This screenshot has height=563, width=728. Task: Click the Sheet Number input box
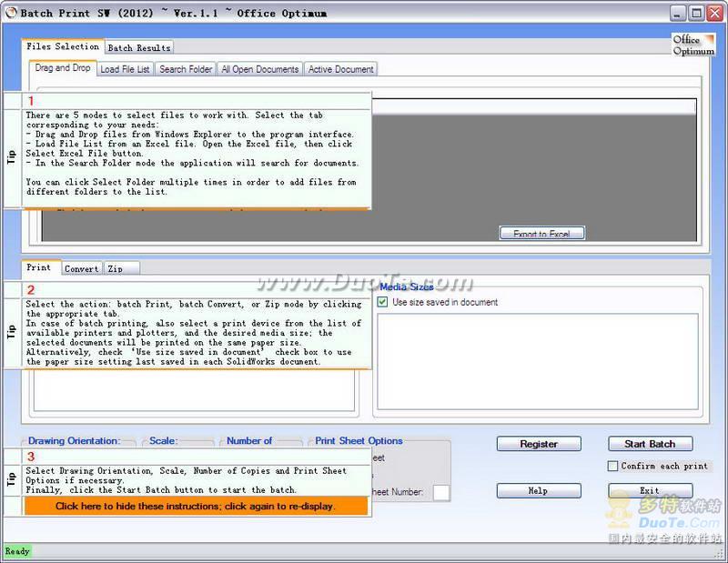440,492
